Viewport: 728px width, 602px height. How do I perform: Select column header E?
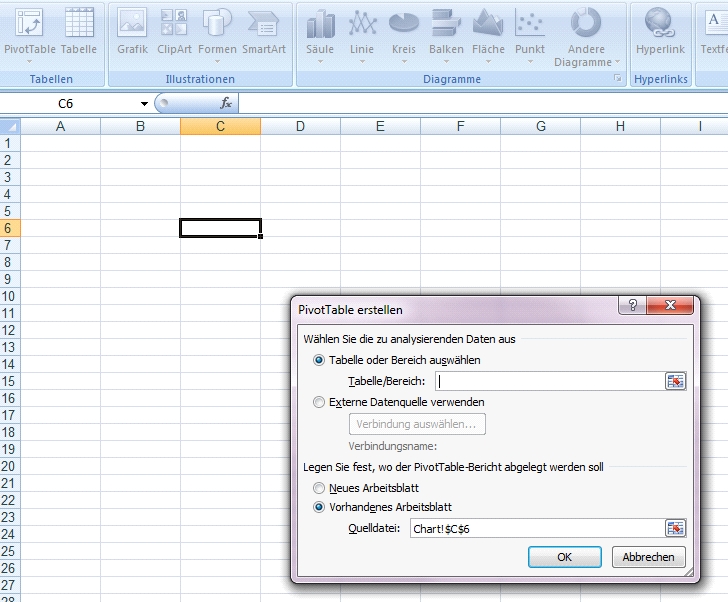coord(380,126)
